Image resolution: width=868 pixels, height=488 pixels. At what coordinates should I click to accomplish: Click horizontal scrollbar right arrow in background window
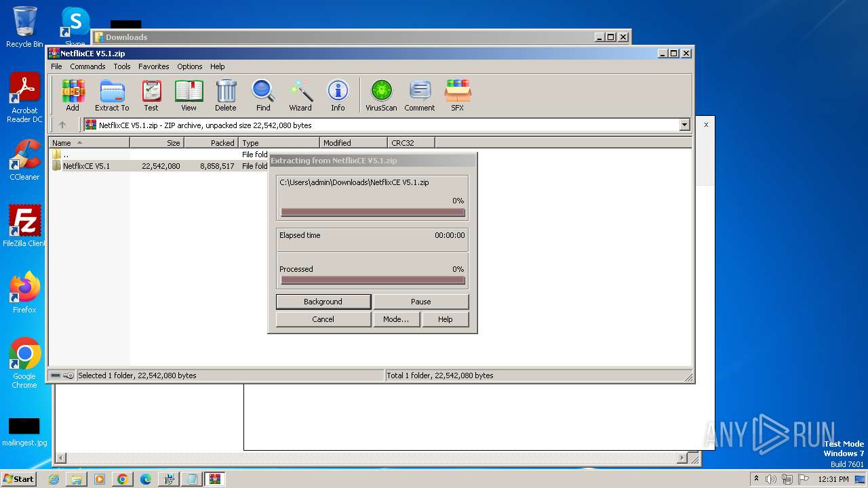point(682,459)
